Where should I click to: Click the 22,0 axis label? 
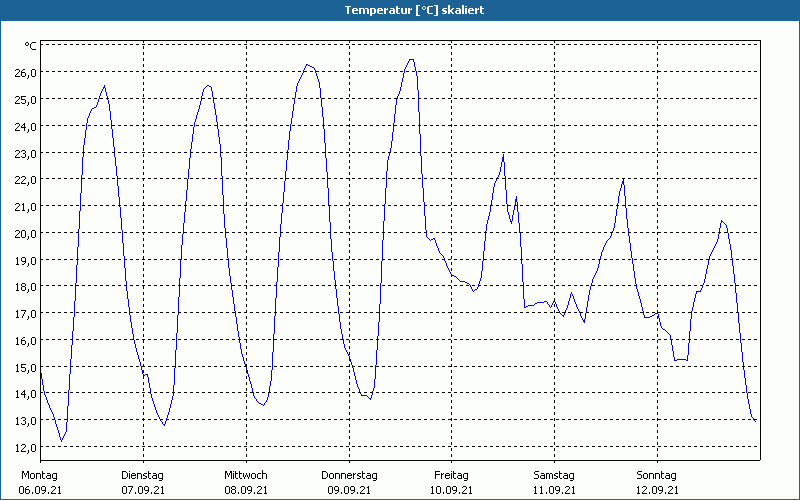[26, 180]
